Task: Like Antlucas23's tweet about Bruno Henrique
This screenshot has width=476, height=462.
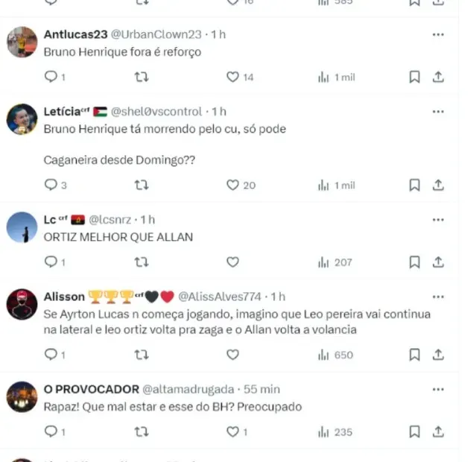Action: [232, 77]
